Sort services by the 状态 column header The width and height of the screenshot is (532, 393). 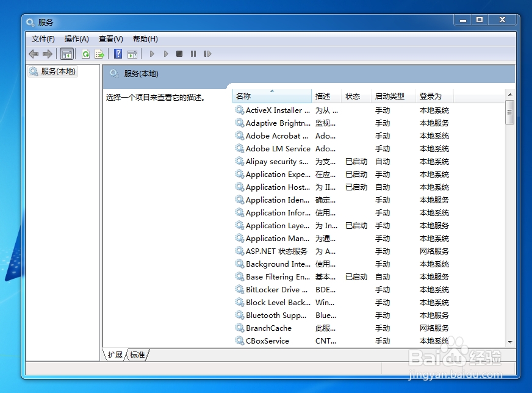353,96
